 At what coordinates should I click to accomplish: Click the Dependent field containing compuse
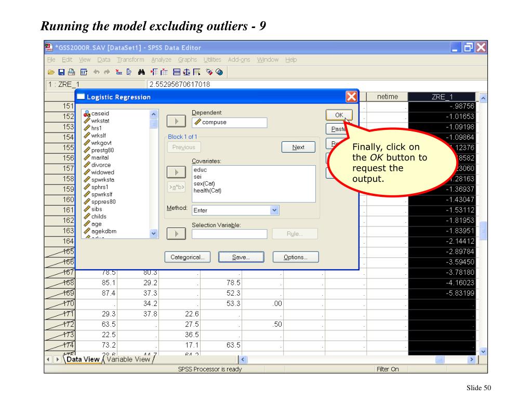point(229,123)
